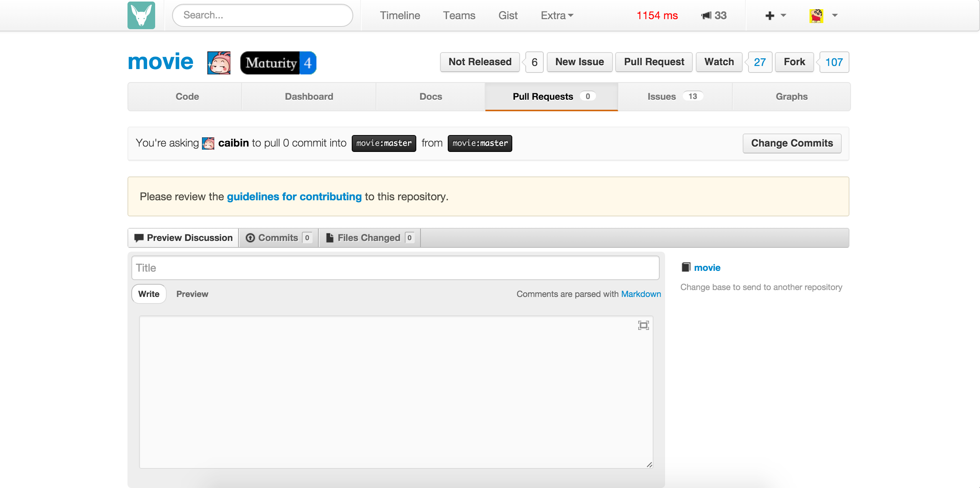
Task: Switch editor to Preview mode
Action: [x=192, y=294]
